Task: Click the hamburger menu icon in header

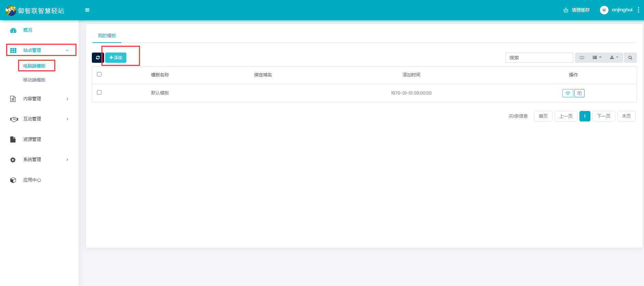Action: [87, 10]
